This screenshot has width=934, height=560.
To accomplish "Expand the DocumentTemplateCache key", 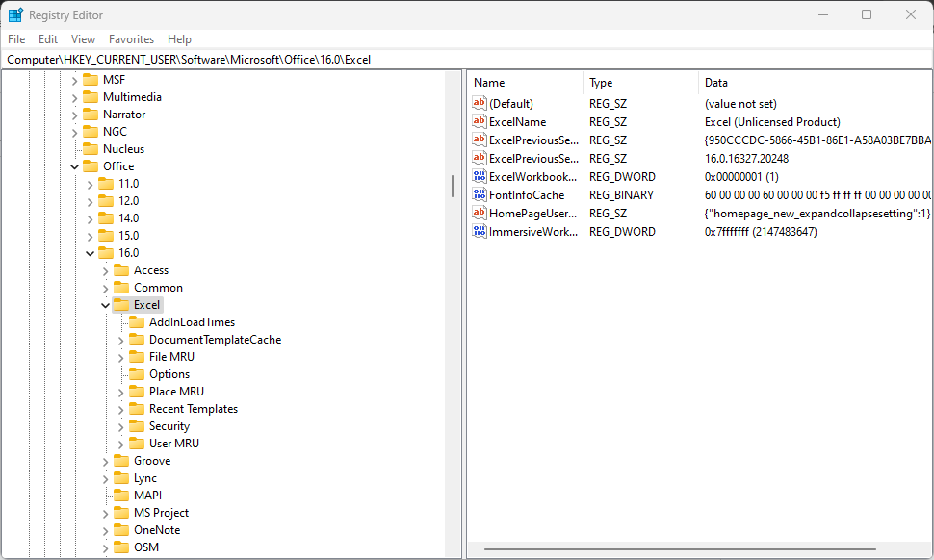I will click(121, 341).
